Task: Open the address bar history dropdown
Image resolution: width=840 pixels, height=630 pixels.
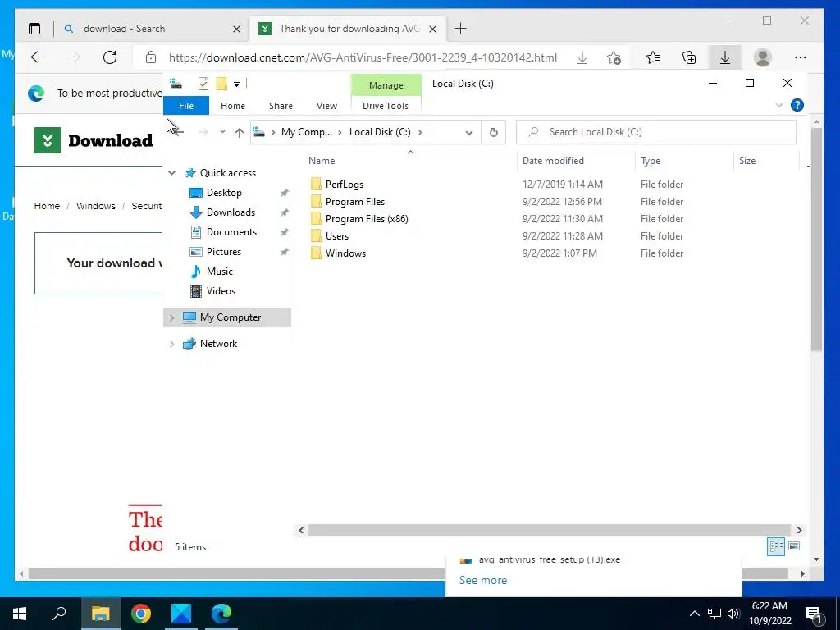Action: point(468,132)
